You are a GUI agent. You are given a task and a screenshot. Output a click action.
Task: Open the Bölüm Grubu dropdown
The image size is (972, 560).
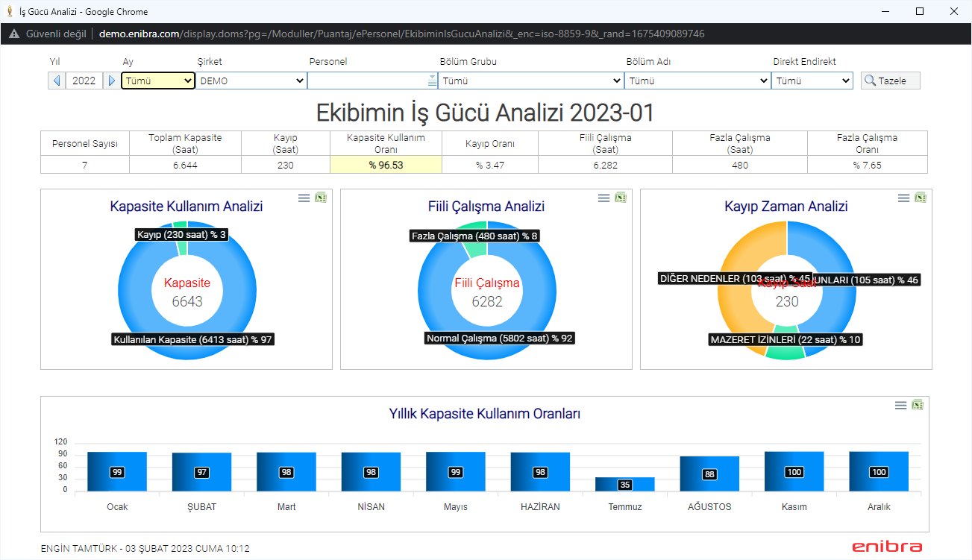(531, 81)
